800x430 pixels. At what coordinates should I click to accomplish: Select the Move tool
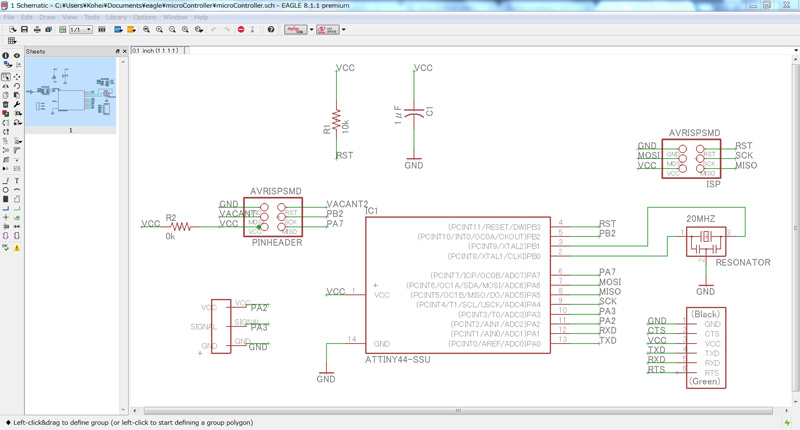(x=17, y=77)
